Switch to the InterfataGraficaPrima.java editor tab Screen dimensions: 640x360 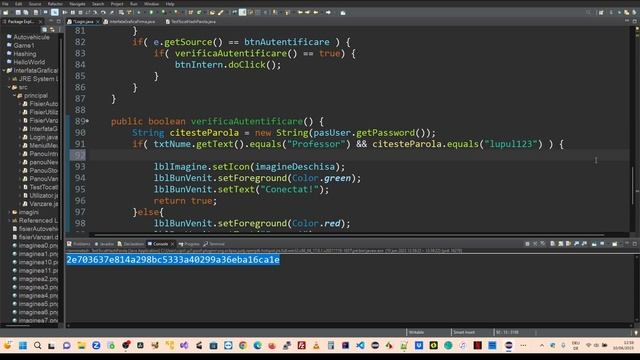coord(130,22)
